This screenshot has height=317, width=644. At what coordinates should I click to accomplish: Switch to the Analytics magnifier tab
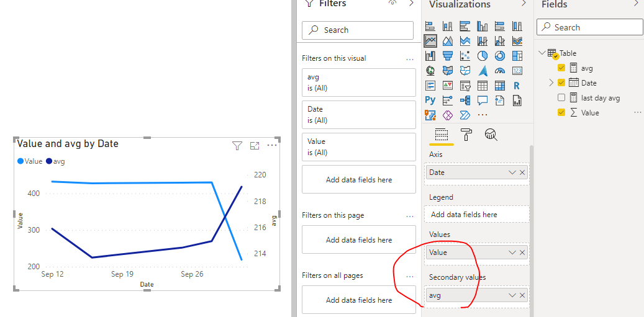(x=491, y=135)
